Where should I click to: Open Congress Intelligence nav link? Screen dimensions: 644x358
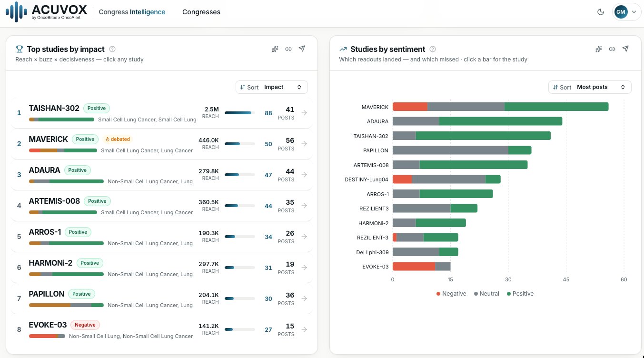(x=132, y=12)
